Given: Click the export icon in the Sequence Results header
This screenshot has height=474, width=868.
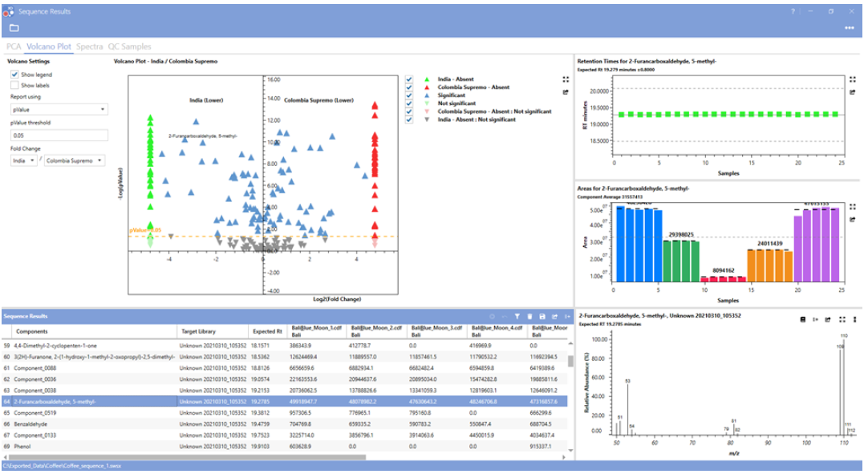Looking at the screenshot, I should pos(554,317).
